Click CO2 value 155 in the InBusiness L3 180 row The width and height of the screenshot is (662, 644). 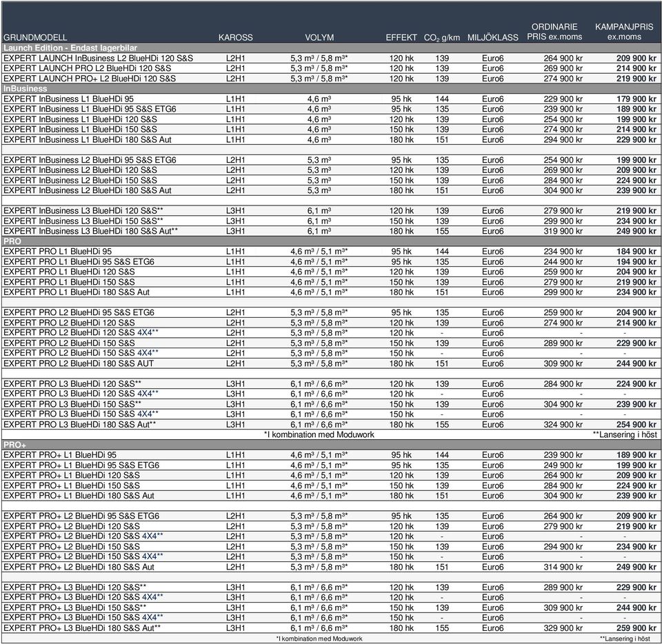pos(442,231)
